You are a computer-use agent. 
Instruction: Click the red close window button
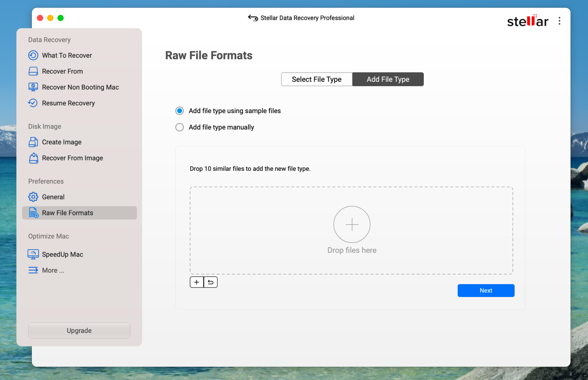point(40,18)
